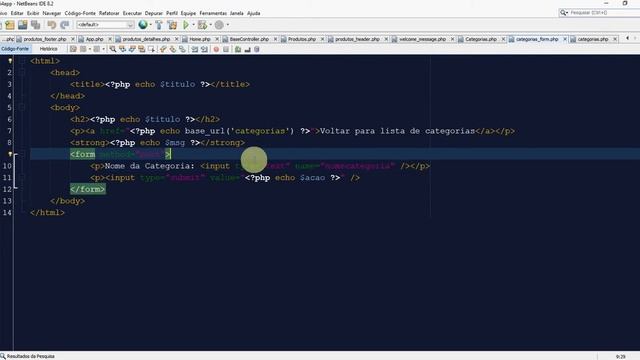Open the <default> configuration combo box
The image size is (640, 360).
(x=105, y=25)
